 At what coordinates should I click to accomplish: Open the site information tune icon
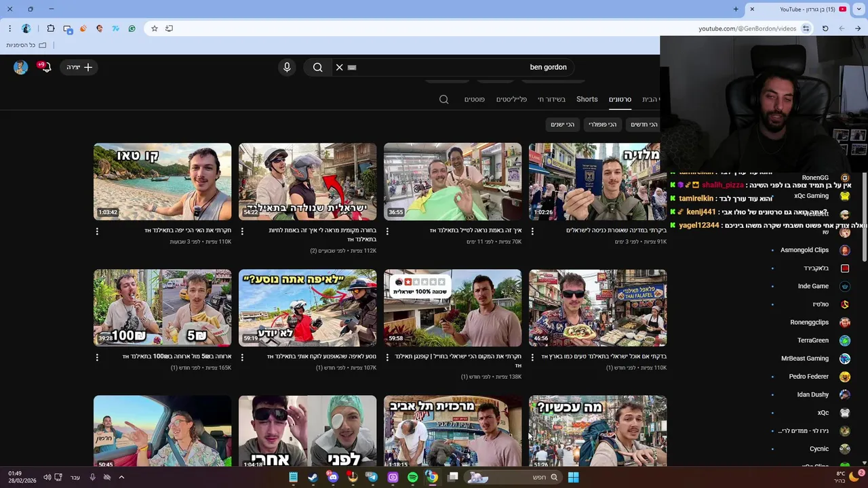tap(806, 28)
